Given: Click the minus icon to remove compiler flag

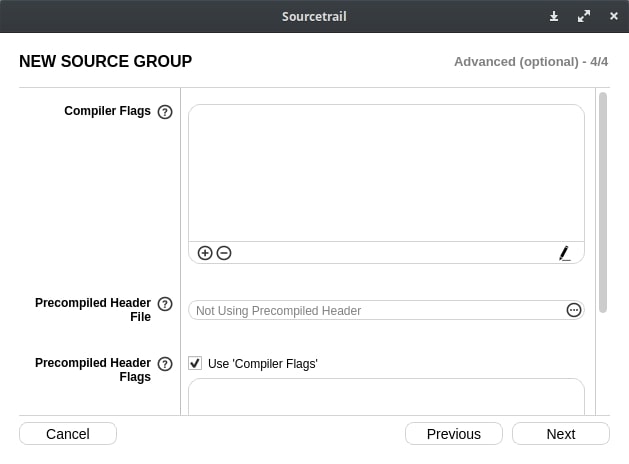Looking at the screenshot, I should (224, 253).
